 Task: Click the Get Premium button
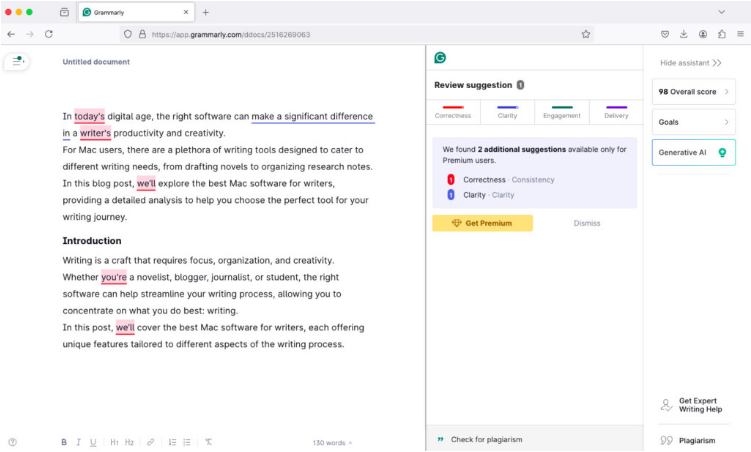click(x=482, y=223)
